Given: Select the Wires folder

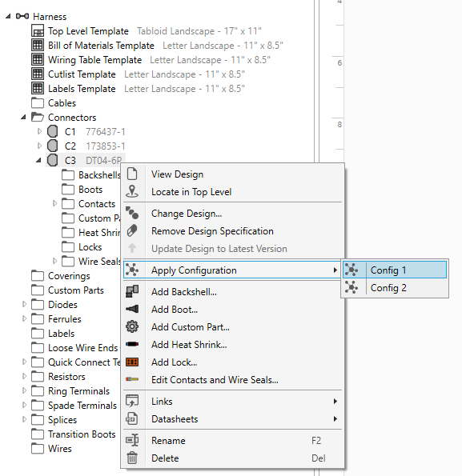Looking at the screenshot, I should tap(51, 448).
